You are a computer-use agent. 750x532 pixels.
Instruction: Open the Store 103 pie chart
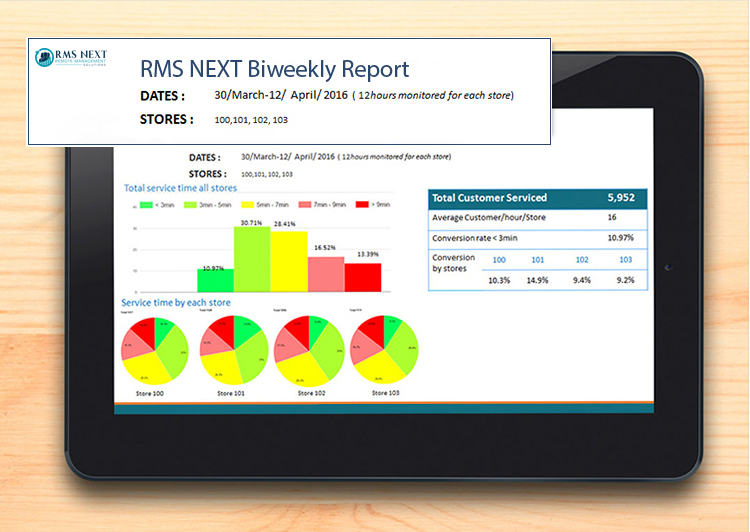pyautogui.click(x=384, y=349)
